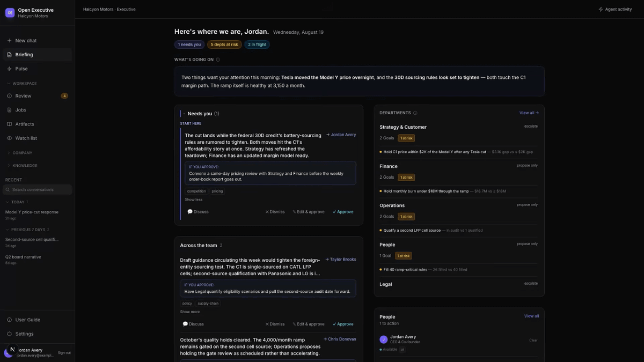This screenshot has height=362, width=644.
Task: Click the Artifacts book icon
Action: pyautogui.click(x=9, y=124)
